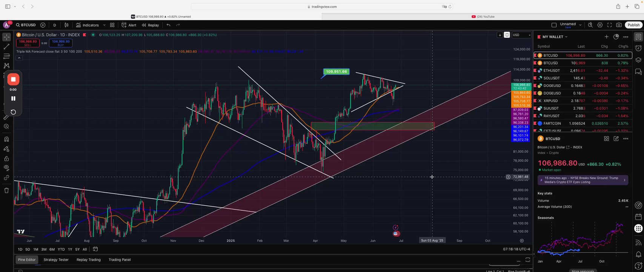Select the 1D date range
644x272 pixels.
coord(20,249)
